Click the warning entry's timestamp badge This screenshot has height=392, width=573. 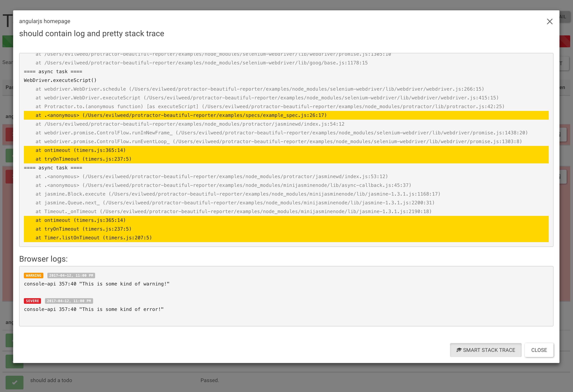(71, 276)
